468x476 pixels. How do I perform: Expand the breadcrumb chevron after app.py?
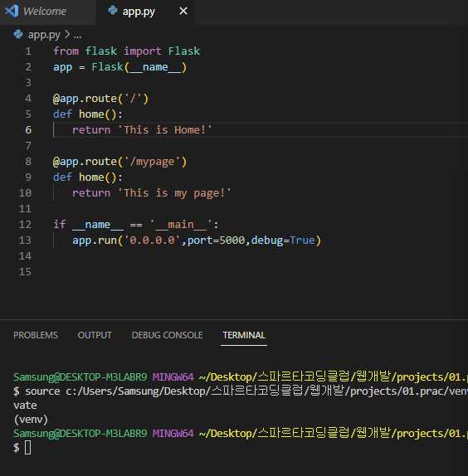coord(67,35)
